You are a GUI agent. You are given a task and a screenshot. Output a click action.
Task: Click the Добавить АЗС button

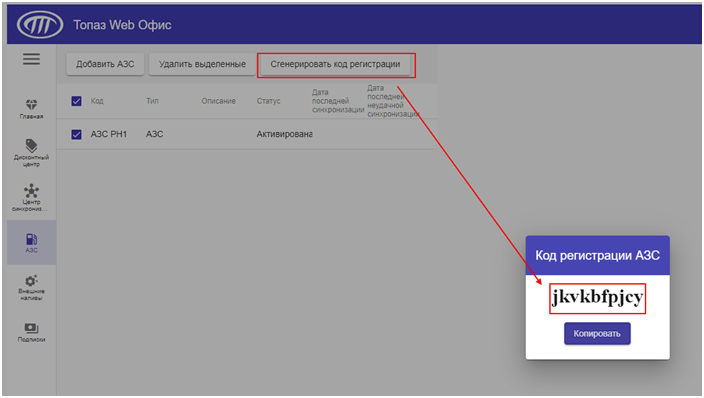pos(105,64)
